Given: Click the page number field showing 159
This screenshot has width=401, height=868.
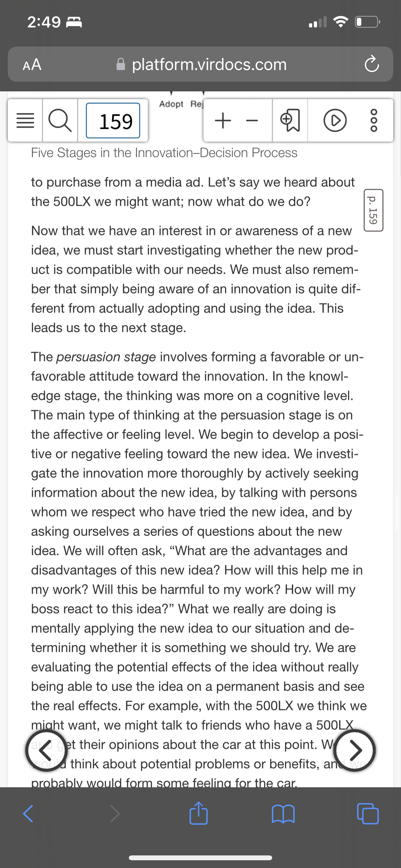Looking at the screenshot, I should click(113, 121).
